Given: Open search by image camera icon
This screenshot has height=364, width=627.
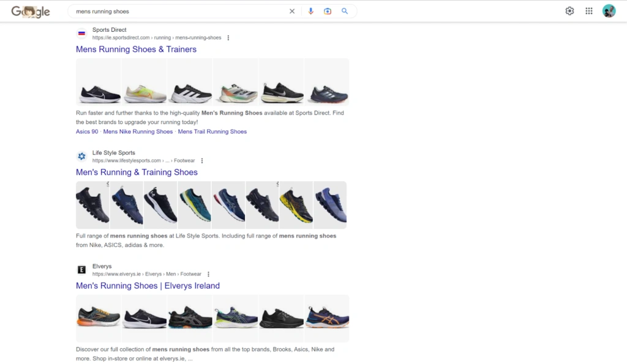Looking at the screenshot, I should point(328,11).
